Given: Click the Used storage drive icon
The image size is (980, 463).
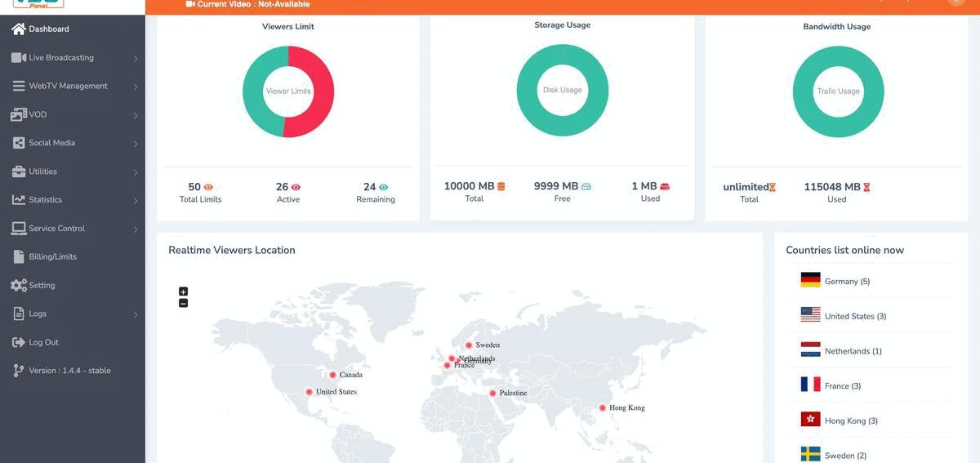Looking at the screenshot, I should 665,186.
